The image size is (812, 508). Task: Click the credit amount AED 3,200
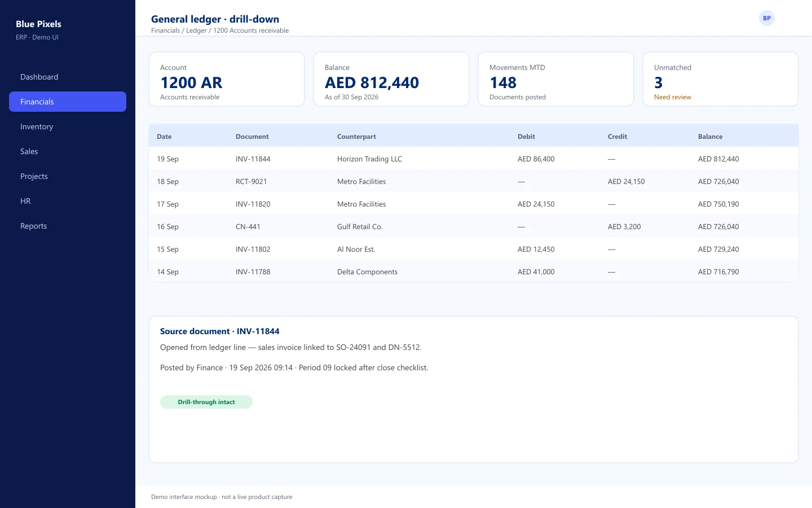coord(624,227)
